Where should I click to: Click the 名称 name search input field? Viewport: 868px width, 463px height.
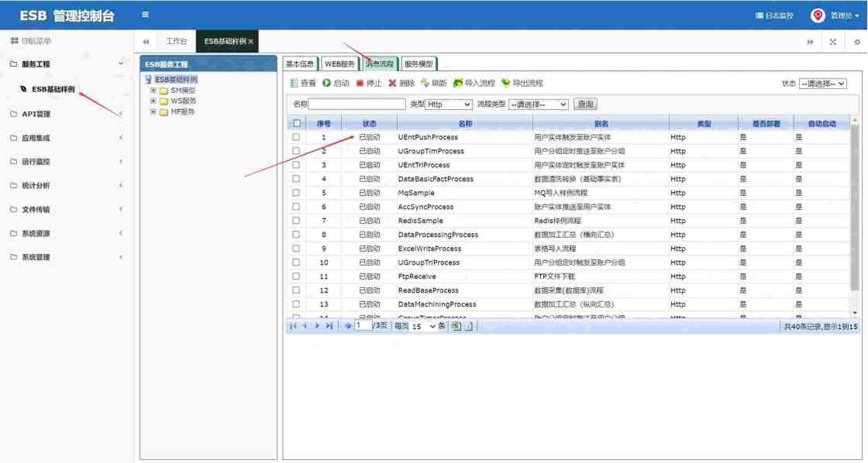357,104
